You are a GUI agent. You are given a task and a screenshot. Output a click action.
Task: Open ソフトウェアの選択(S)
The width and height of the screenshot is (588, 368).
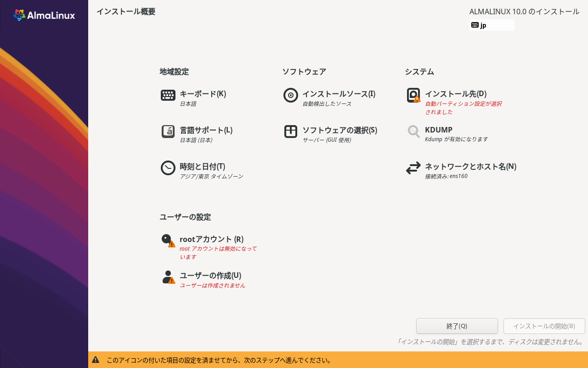pyautogui.click(x=340, y=130)
